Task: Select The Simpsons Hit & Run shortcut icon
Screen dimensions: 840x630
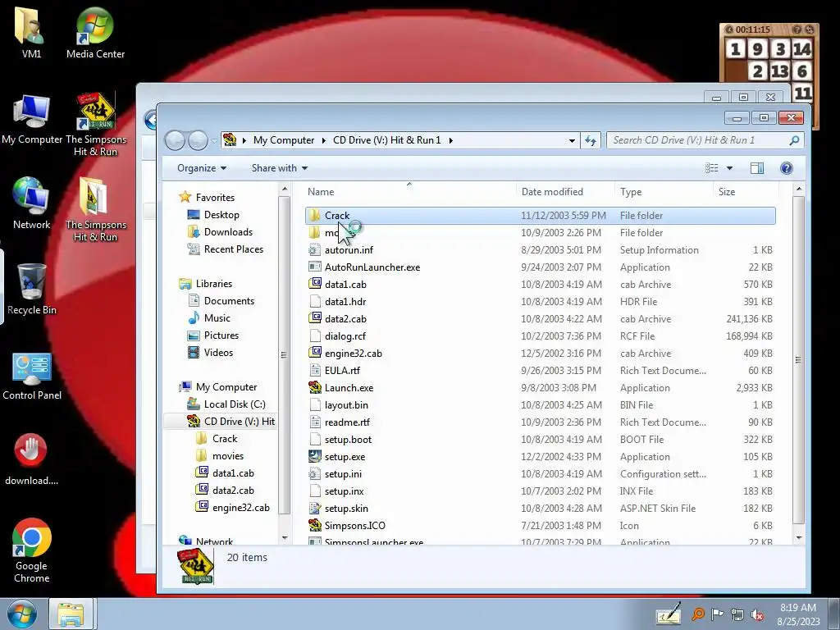Action: pos(96,123)
